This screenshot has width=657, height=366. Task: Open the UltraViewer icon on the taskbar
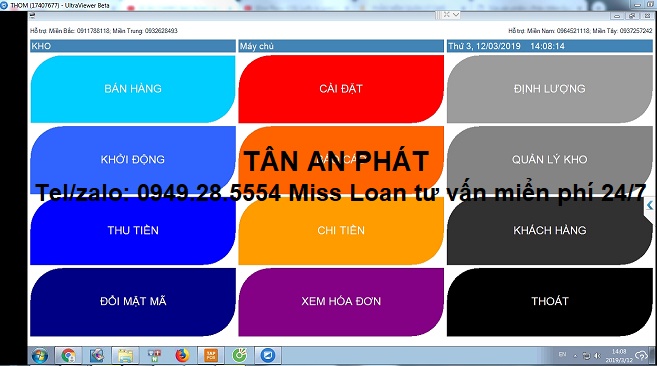pyautogui.click(x=267, y=356)
